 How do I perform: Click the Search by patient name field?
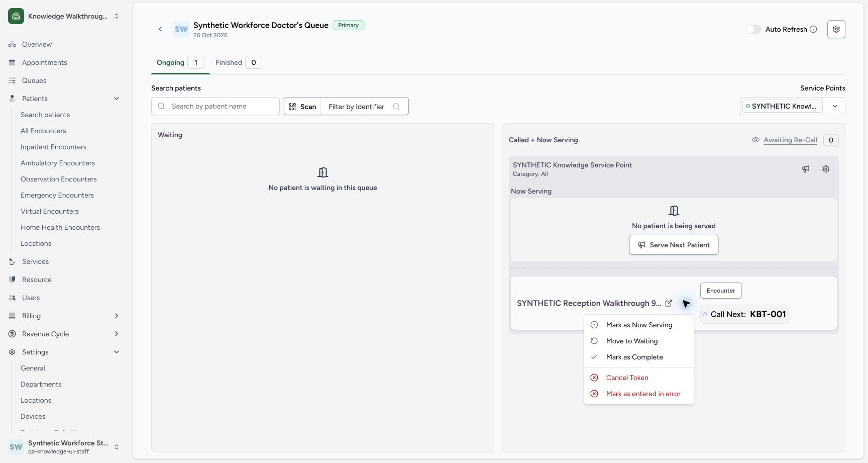pos(215,106)
